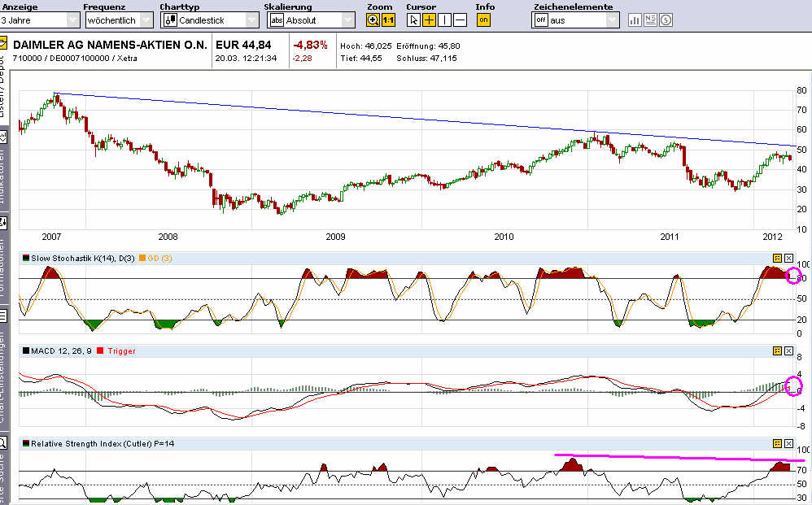The width and height of the screenshot is (812, 505).
Task: Open the Frequenz dropdown showing wöchentlich
Action: (x=119, y=20)
